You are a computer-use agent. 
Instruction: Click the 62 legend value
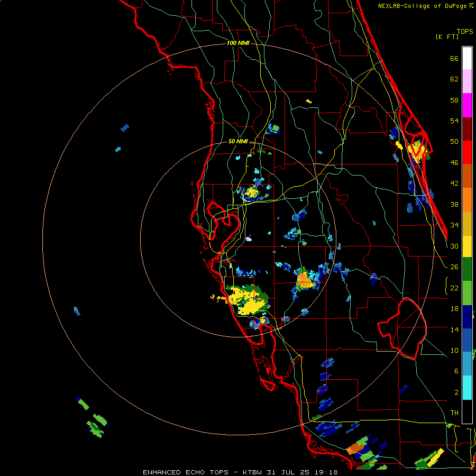(x=454, y=79)
